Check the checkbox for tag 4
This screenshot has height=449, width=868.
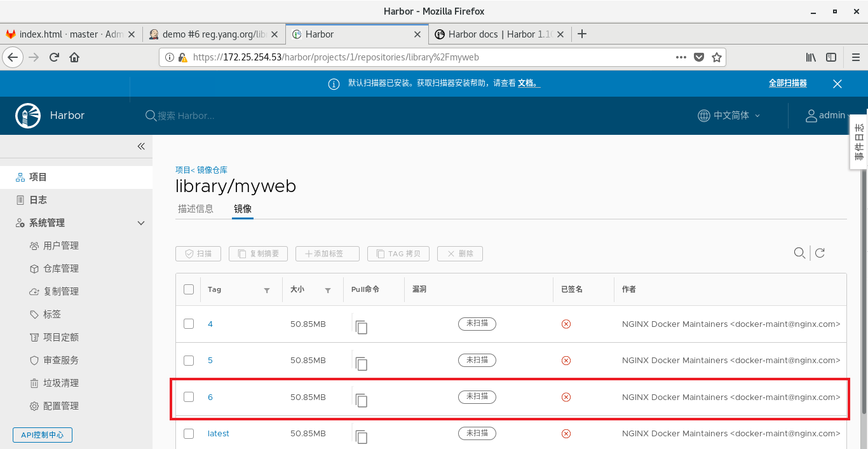pos(189,324)
